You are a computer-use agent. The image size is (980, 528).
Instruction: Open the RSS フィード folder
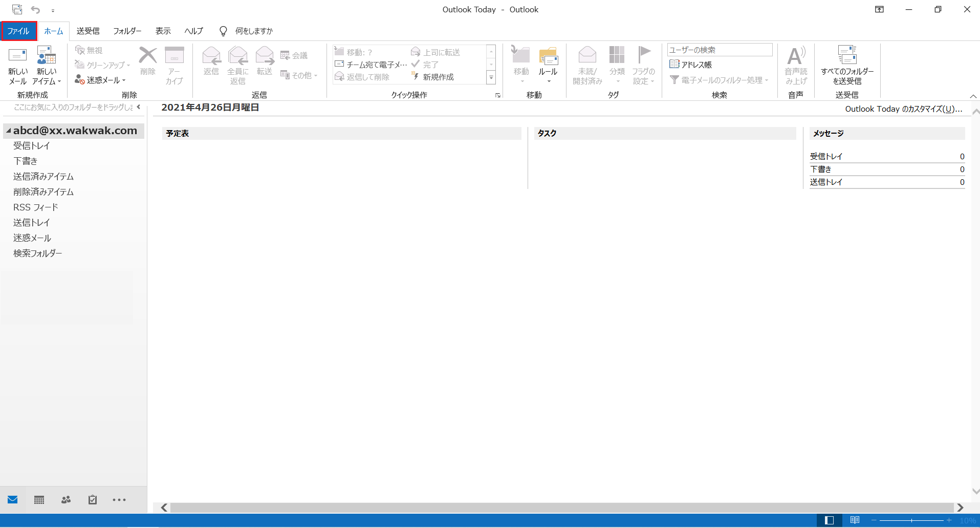[x=36, y=207]
